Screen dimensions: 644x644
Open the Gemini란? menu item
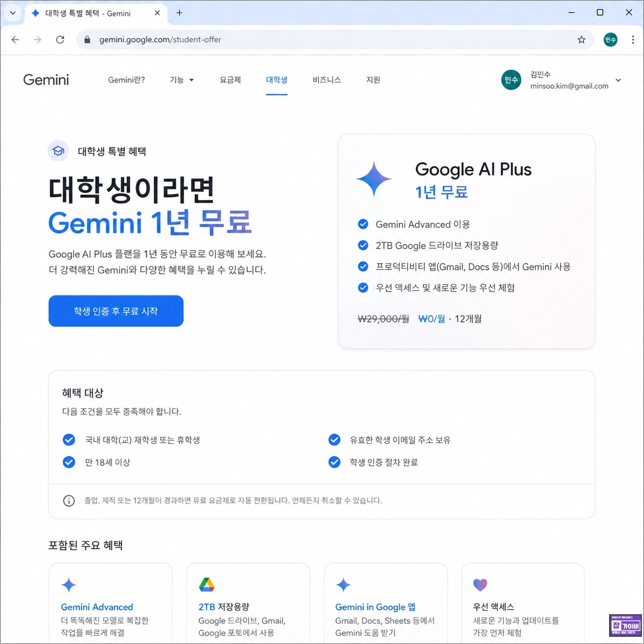click(x=126, y=80)
